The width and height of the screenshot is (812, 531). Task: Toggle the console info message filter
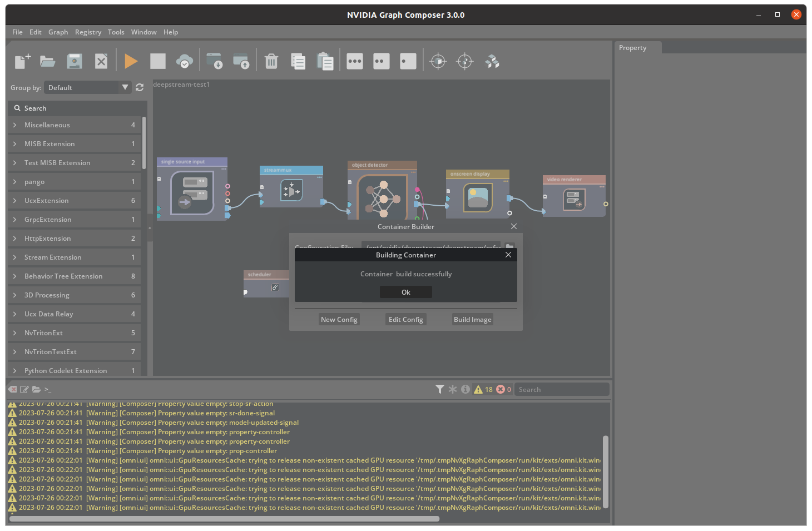(x=466, y=389)
